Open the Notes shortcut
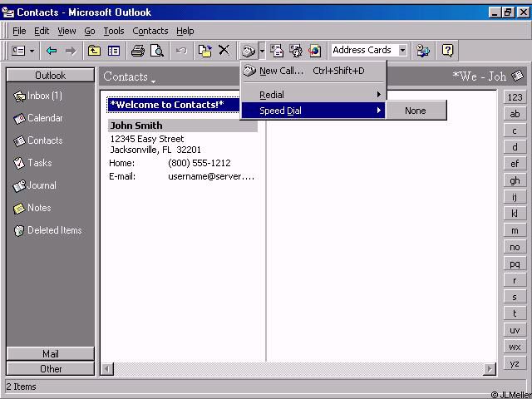The image size is (532, 399). coord(32,208)
